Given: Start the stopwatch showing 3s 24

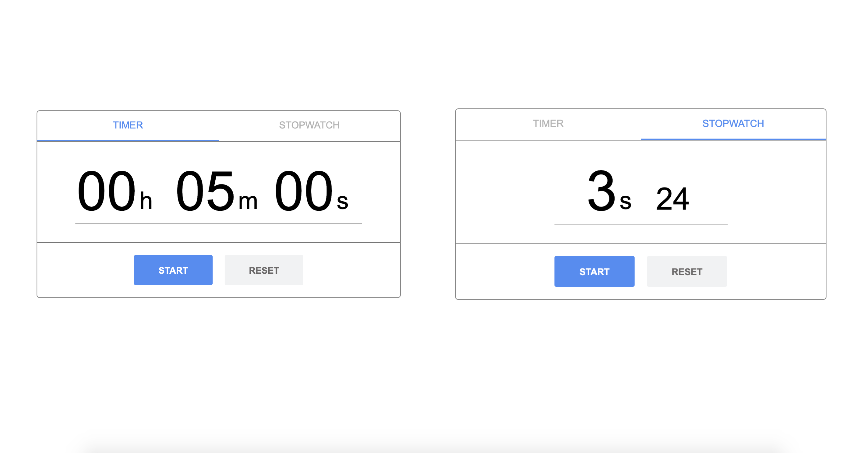Looking at the screenshot, I should pos(594,272).
